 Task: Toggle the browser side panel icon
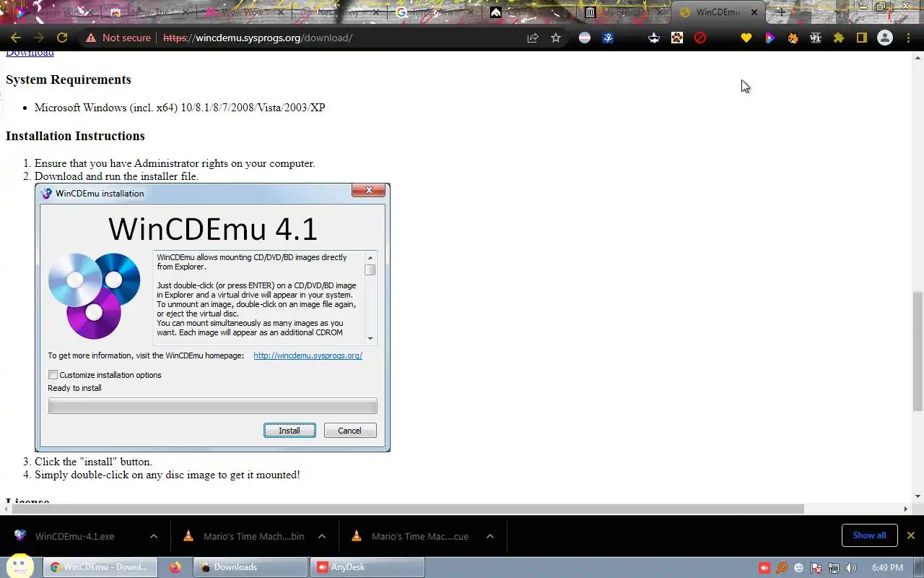click(x=862, y=38)
